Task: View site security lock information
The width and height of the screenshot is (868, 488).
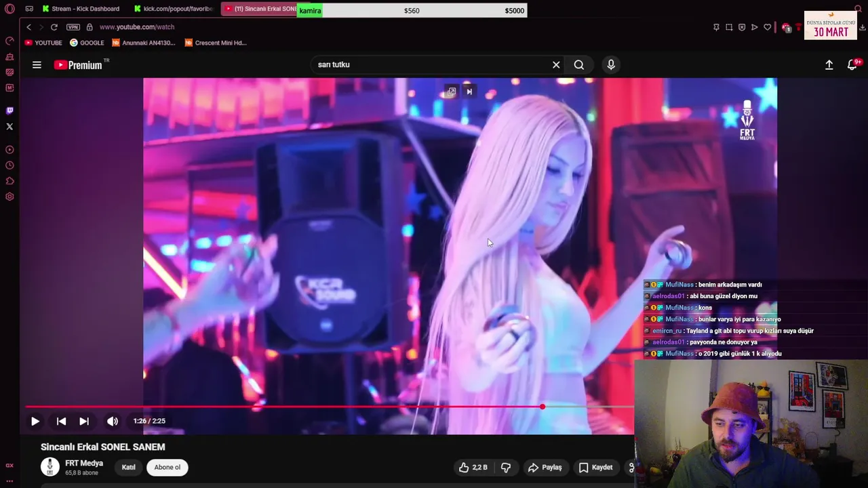Action: pos(89,27)
